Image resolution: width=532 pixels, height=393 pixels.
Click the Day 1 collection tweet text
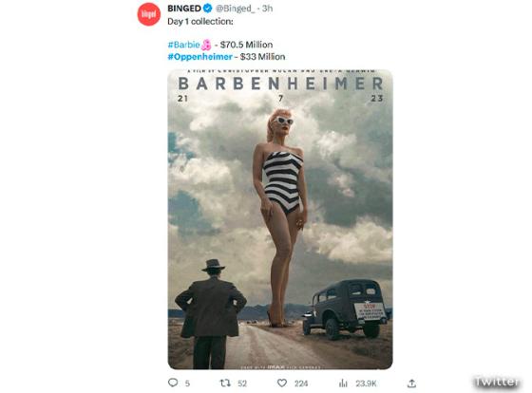200,22
